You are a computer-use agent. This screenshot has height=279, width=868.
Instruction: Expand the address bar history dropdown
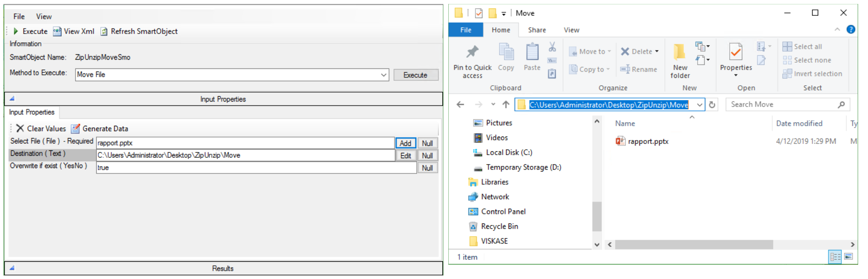[x=700, y=105]
